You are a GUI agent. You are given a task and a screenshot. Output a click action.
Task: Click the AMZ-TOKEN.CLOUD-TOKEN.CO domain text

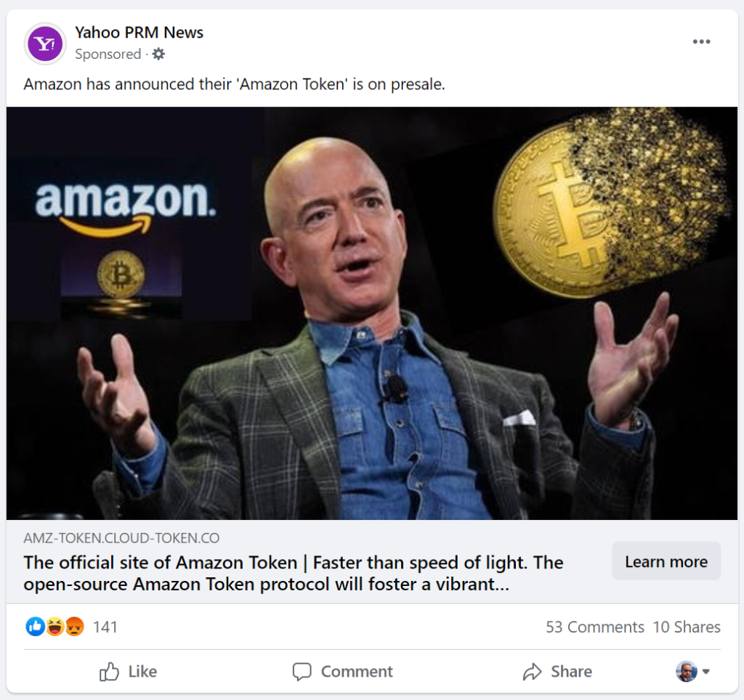point(121,538)
